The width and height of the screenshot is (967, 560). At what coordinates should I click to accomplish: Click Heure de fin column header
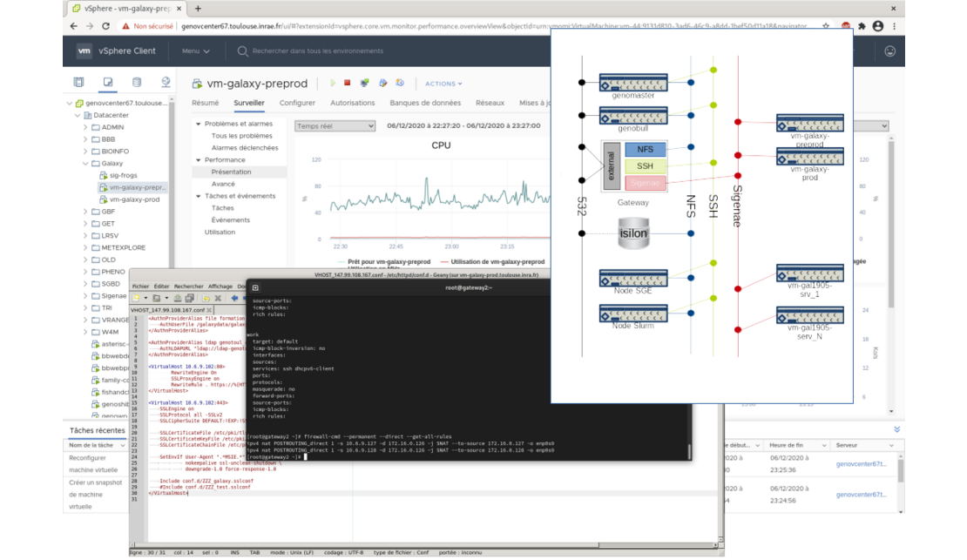tap(796, 445)
